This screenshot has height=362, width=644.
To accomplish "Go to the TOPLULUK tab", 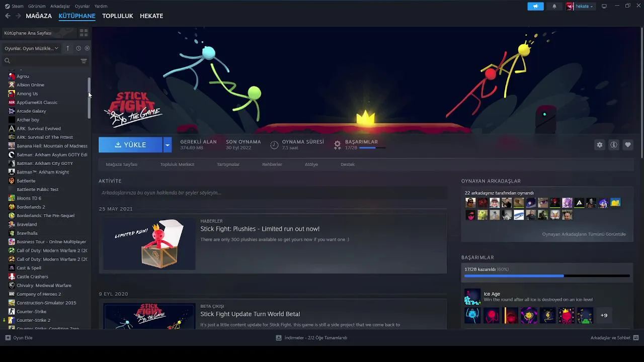I will pyautogui.click(x=117, y=16).
